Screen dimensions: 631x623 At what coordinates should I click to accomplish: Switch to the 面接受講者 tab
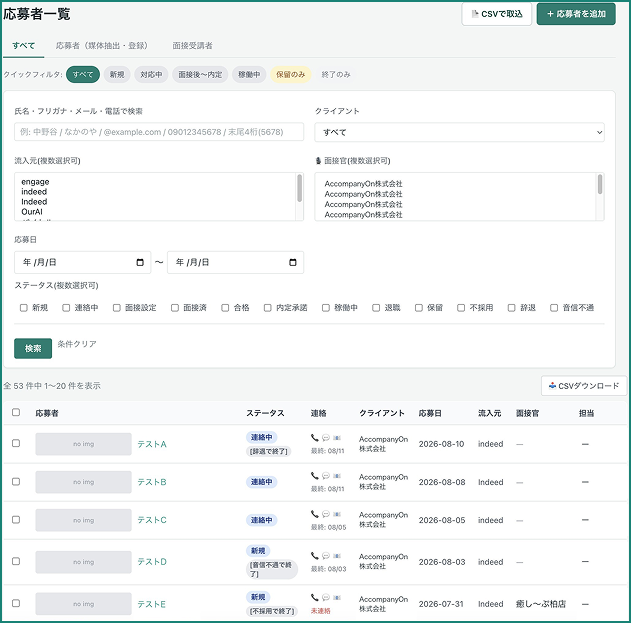coord(192,45)
